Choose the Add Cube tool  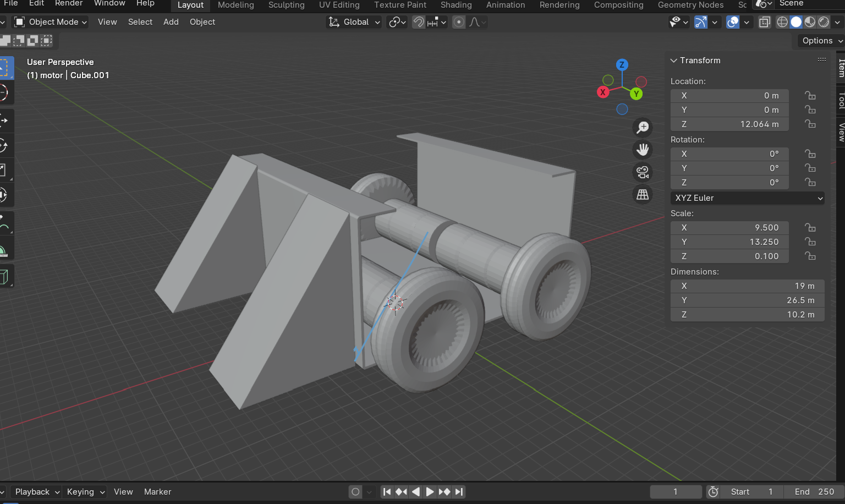4,276
